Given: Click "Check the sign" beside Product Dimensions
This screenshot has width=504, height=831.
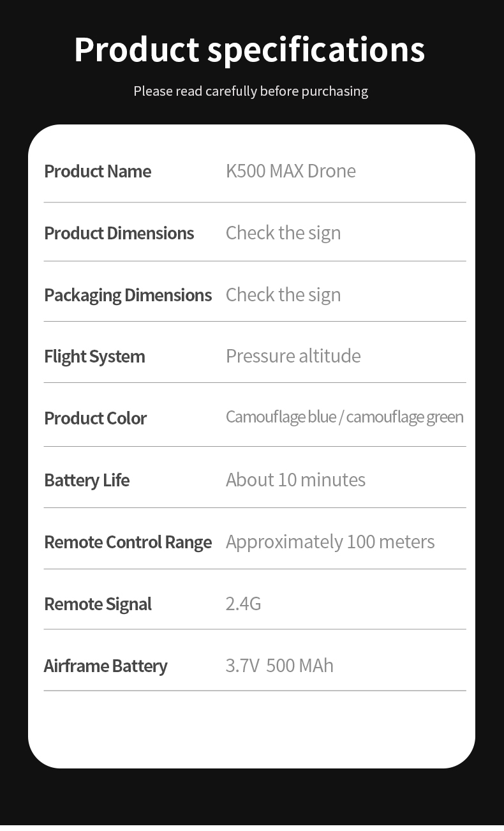Looking at the screenshot, I should tap(283, 233).
